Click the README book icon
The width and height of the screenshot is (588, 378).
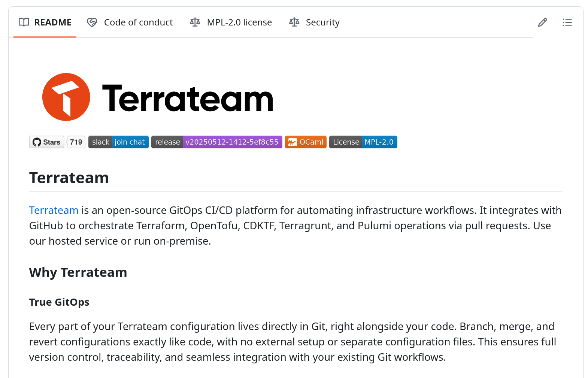pos(24,22)
